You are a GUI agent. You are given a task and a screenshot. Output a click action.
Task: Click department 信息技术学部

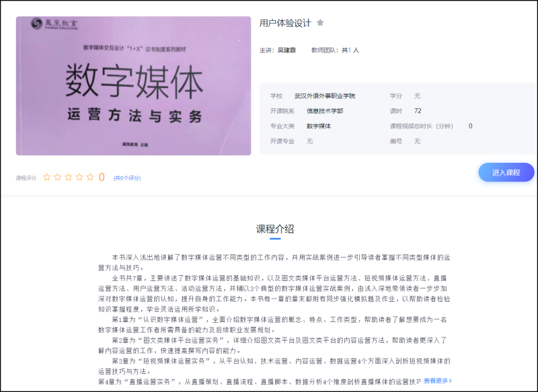click(x=325, y=111)
